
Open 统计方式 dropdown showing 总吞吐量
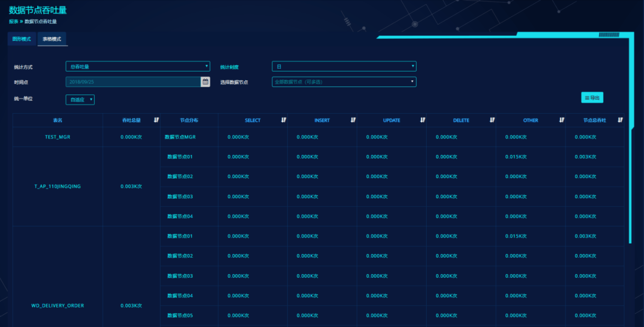pyautogui.click(x=138, y=66)
